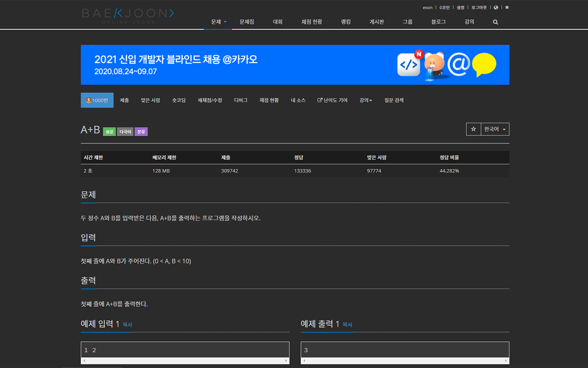Open the 한국어 language dropdown

(495, 129)
